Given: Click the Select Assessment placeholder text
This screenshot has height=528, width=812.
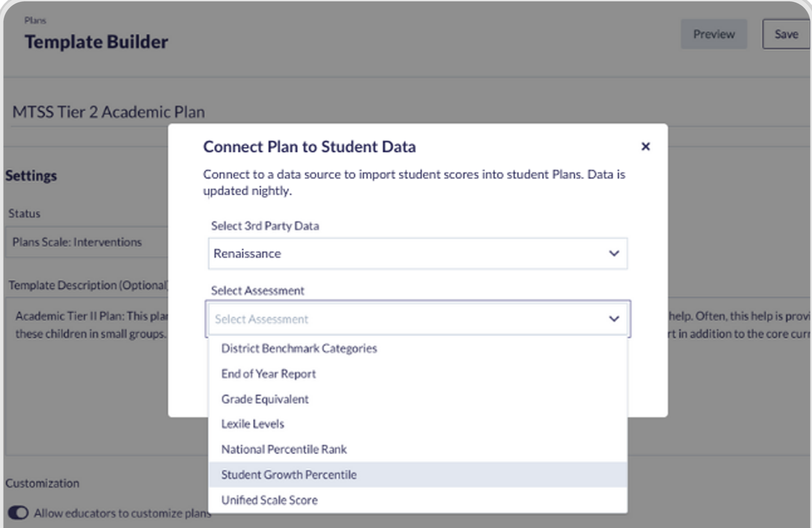Looking at the screenshot, I should (261, 319).
